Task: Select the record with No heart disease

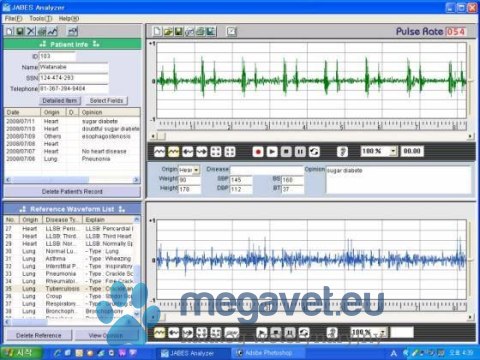Action: (x=72, y=151)
